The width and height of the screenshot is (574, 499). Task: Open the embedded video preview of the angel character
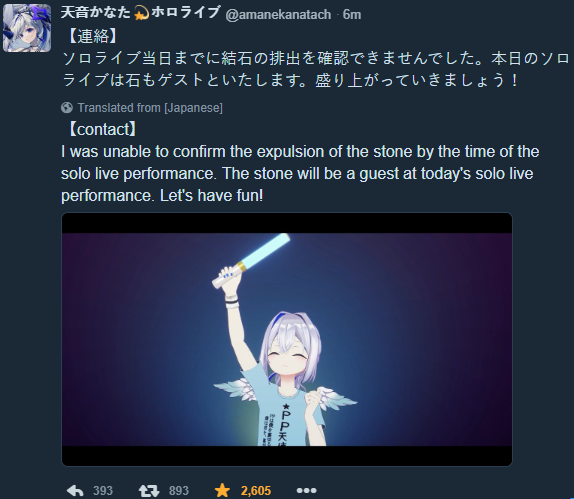click(x=287, y=339)
